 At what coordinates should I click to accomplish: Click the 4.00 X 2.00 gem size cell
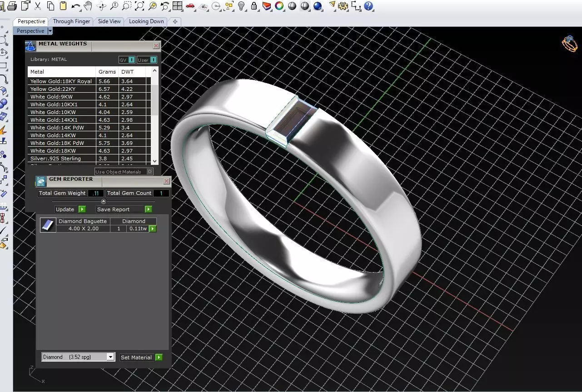pyautogui.click(x=83, y=228)
